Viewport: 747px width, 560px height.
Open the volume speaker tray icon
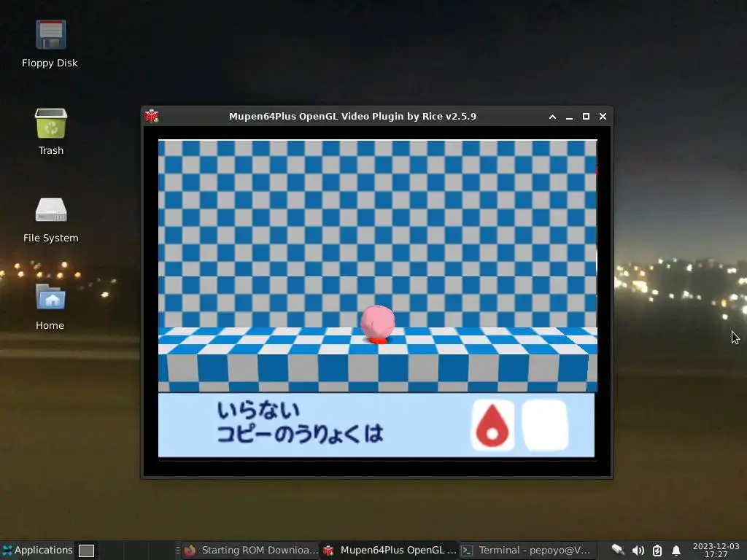[x=638, y=551]
